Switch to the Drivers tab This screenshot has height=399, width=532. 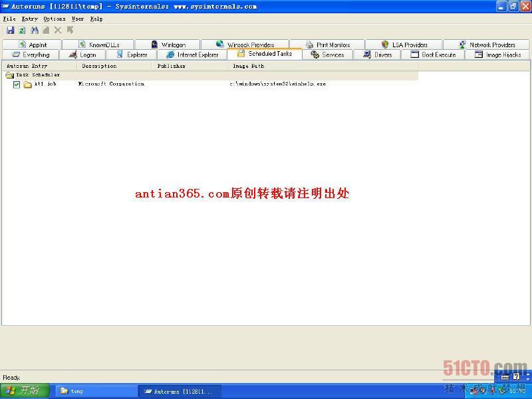(x=377, y=55)
